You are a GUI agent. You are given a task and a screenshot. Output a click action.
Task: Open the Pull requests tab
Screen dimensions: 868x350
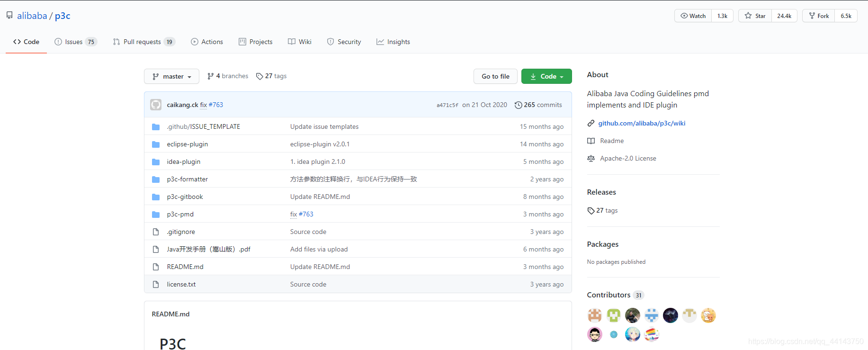click(x=144, y=42)
